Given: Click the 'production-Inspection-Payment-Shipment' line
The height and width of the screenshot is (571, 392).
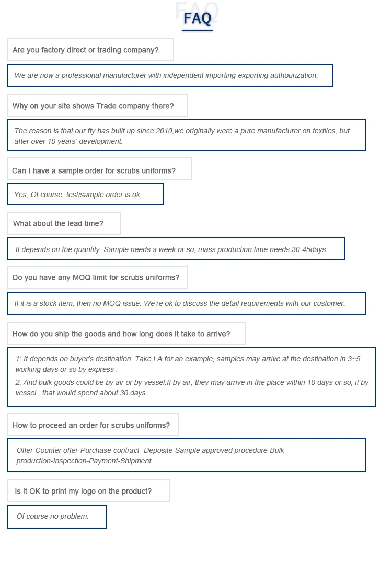Looking at the screenshot, I should [85, 461].
